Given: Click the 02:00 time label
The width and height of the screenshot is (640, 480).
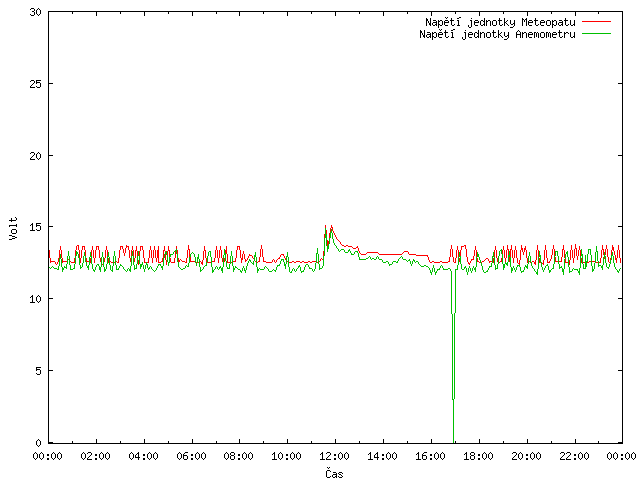Looking at the screenshot, I should point(96,456).
